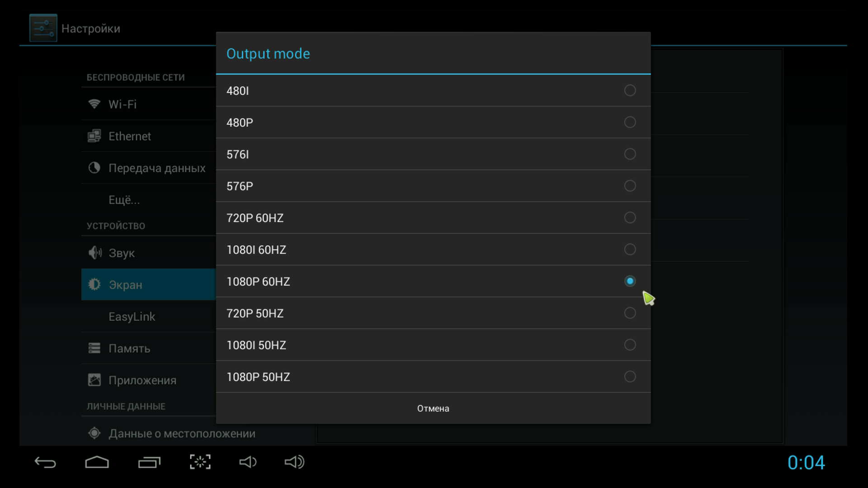Screen dimensions: 868x488
Task: Click the screenshot capture icon
Action: pyautogui.click(x=200, y=462)
